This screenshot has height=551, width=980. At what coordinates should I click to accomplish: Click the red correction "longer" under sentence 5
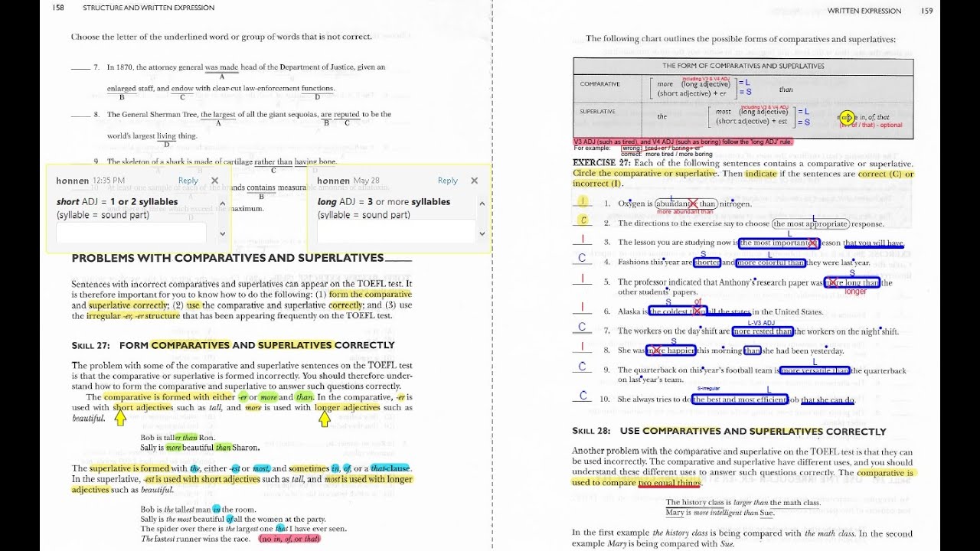(x=855, y=292)
